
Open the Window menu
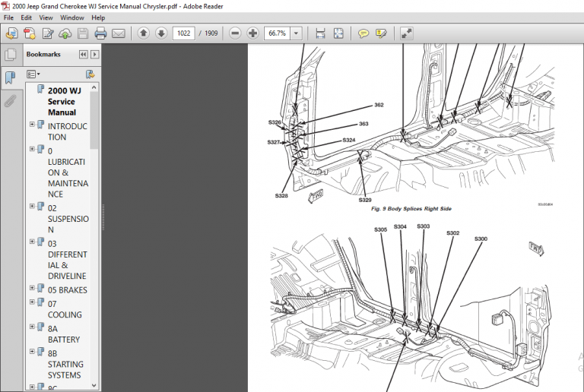click(x=72, y=17)
